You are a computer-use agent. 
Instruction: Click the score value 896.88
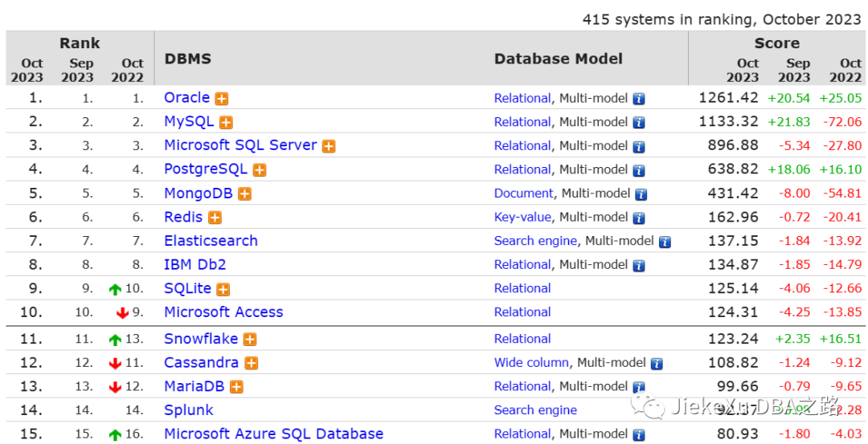point(734,145)
